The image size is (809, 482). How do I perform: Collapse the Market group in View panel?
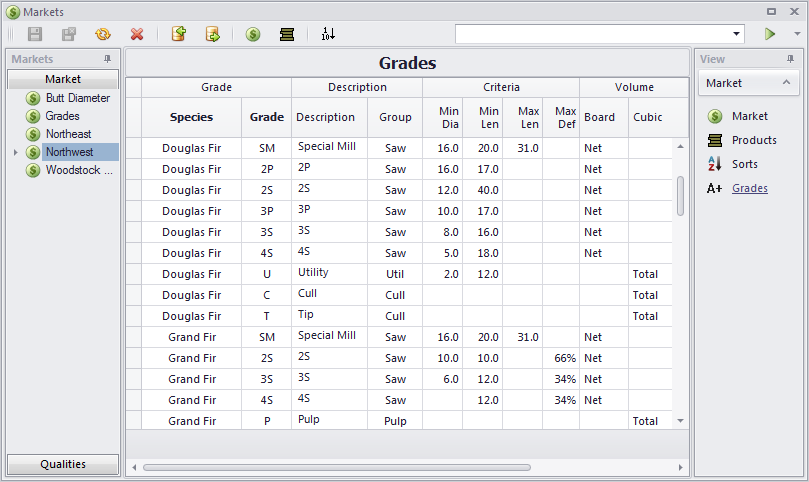point(786,83)
